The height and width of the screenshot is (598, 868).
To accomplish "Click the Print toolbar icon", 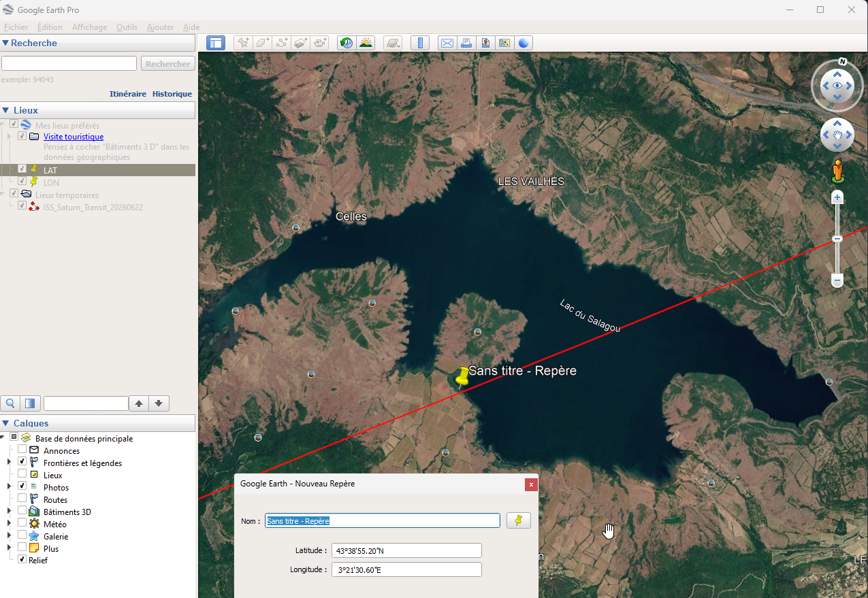I will [x=466, y=43].
